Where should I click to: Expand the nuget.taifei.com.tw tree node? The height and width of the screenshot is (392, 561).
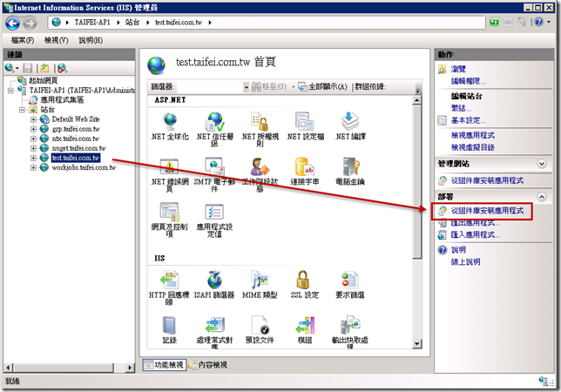pos(33,148)
